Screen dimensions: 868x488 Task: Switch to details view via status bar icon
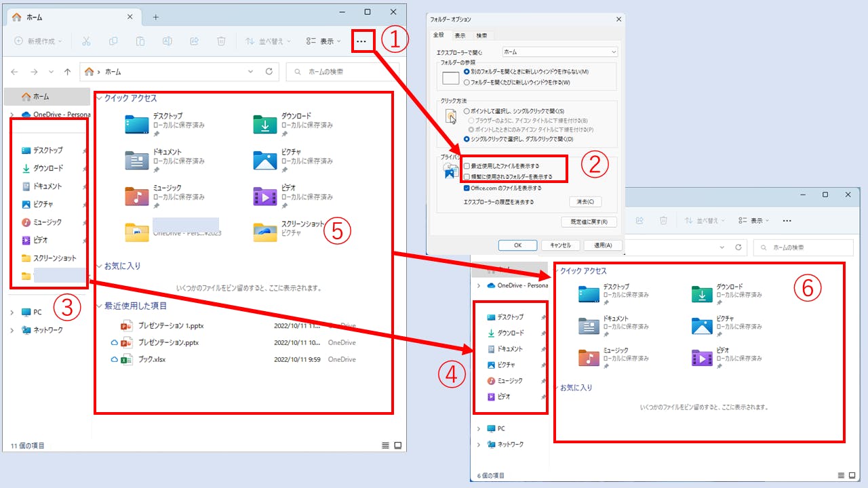(384, 445)
